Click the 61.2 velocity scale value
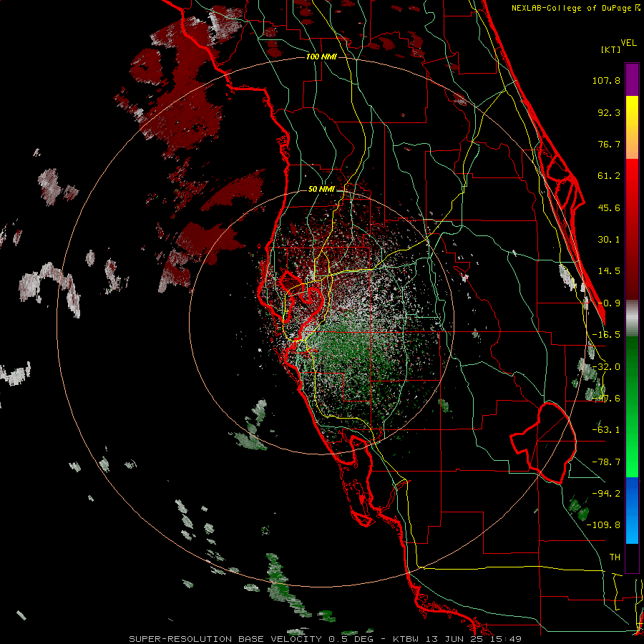Viewport: 644px width, 644px height. 609,176
